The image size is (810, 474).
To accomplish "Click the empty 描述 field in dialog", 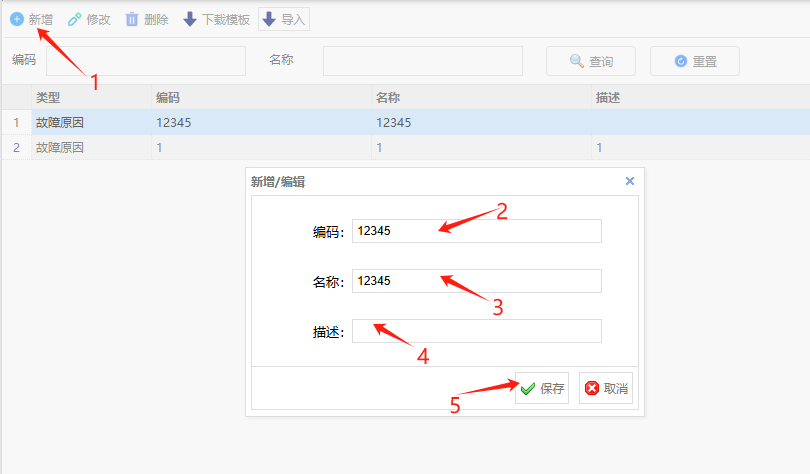I will (x=476, y=331).
